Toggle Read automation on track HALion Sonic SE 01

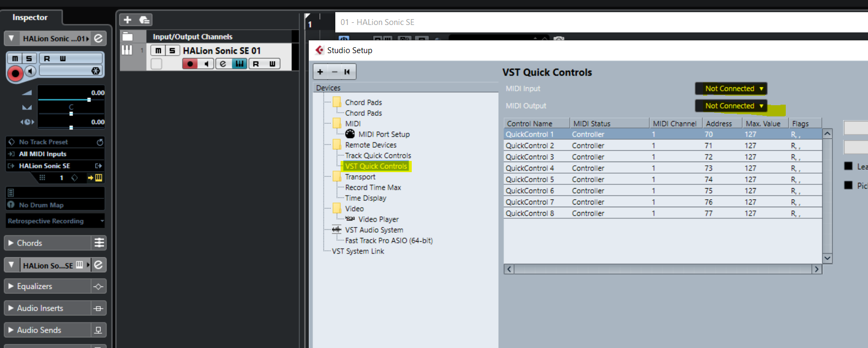coord(256,64)
